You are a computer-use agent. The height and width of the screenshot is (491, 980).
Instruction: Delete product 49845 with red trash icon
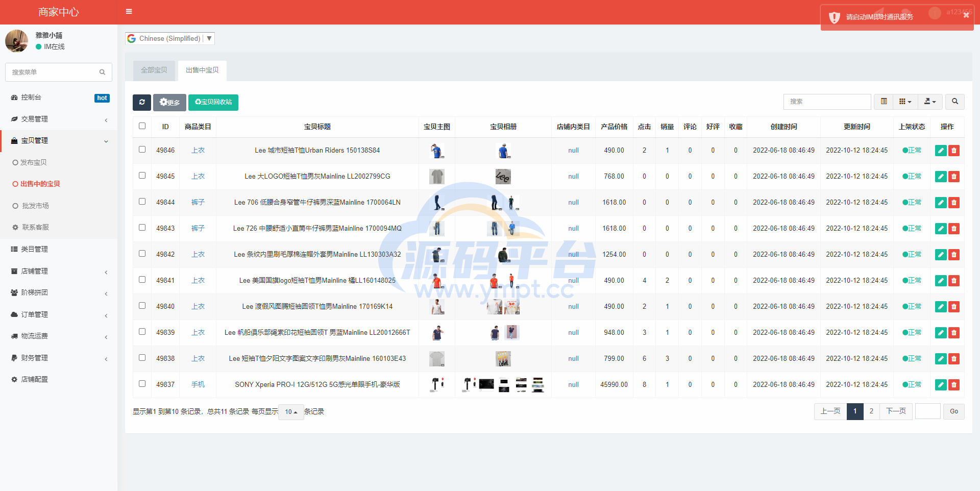(953, 177)
